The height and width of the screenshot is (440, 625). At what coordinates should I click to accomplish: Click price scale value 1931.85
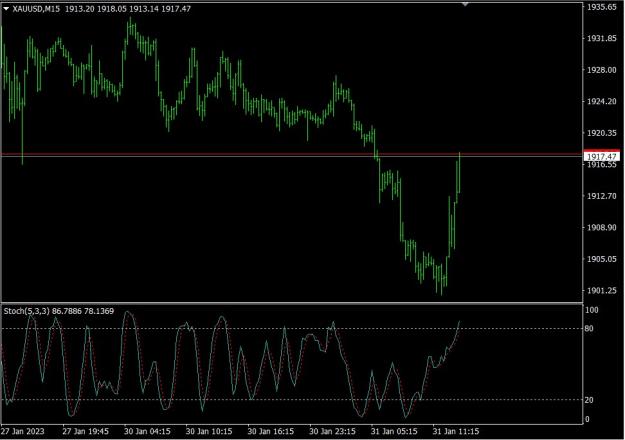coord(601,38)
